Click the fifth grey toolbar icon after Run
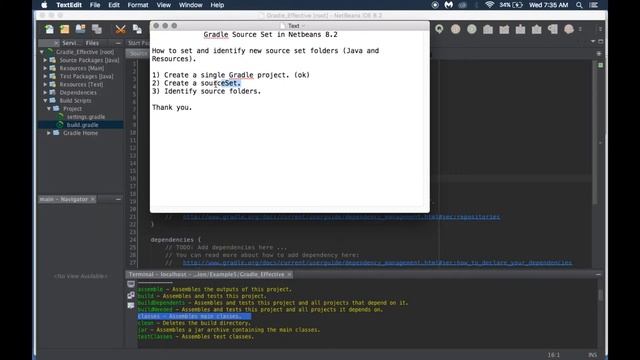Viewport: 640px width, 360px height. (553, 29)
